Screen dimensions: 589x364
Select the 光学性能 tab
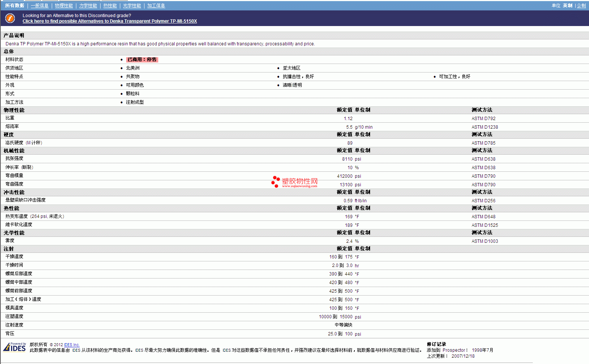132,6
